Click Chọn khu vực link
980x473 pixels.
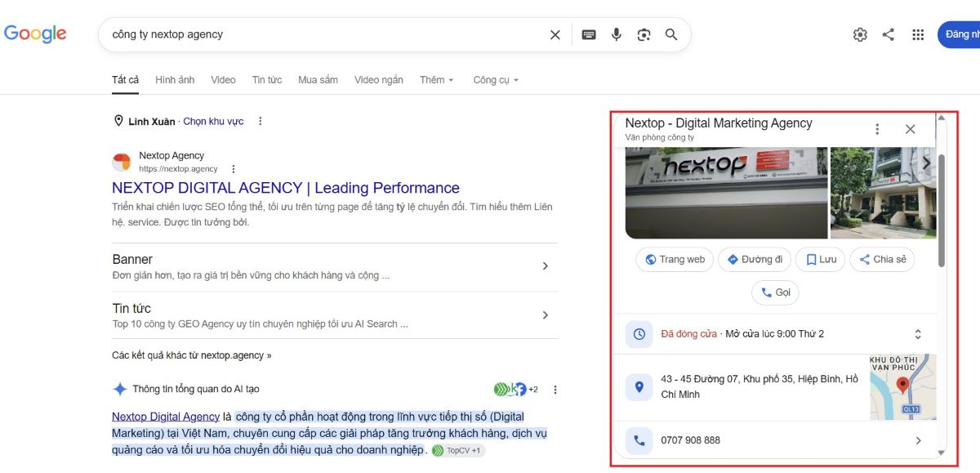213,121
